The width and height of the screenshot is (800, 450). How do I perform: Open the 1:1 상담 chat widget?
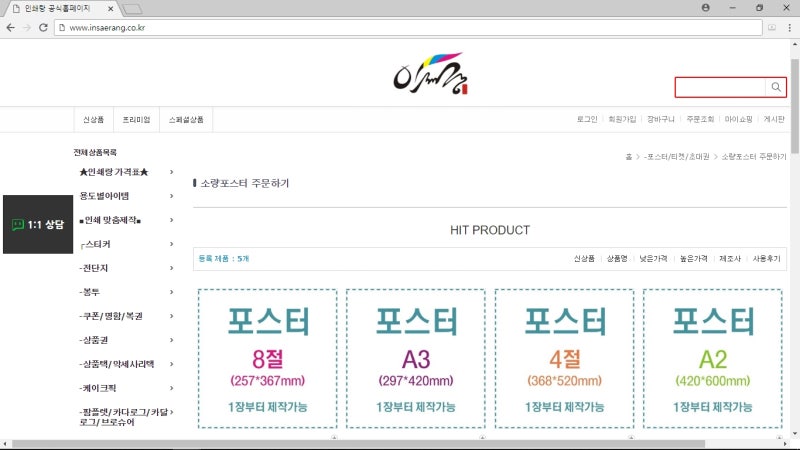(38, 224)
